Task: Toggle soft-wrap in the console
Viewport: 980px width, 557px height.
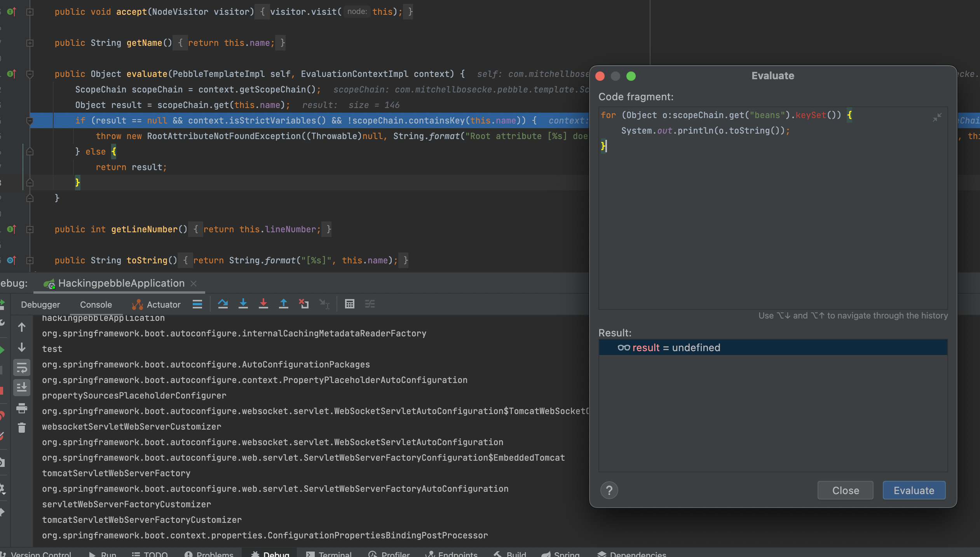Action: (x=22, y=367)
